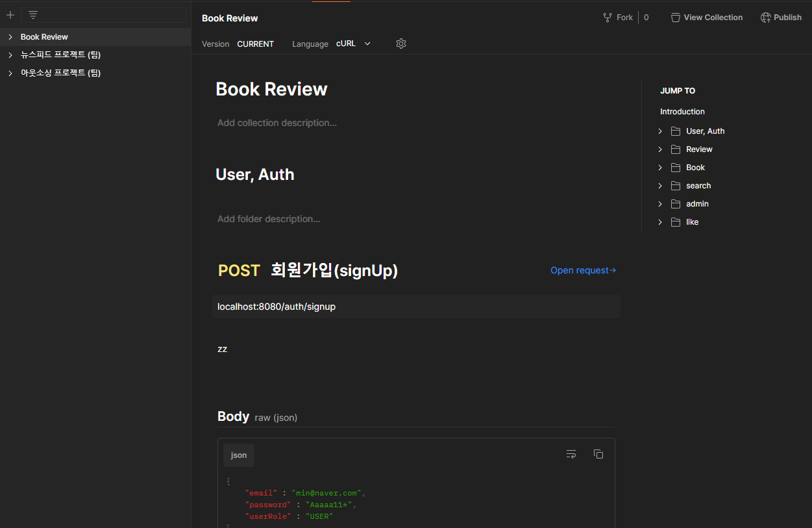Expand the 아웃소싱 프로젝트 (팀) collection chevron

[10, 73]
